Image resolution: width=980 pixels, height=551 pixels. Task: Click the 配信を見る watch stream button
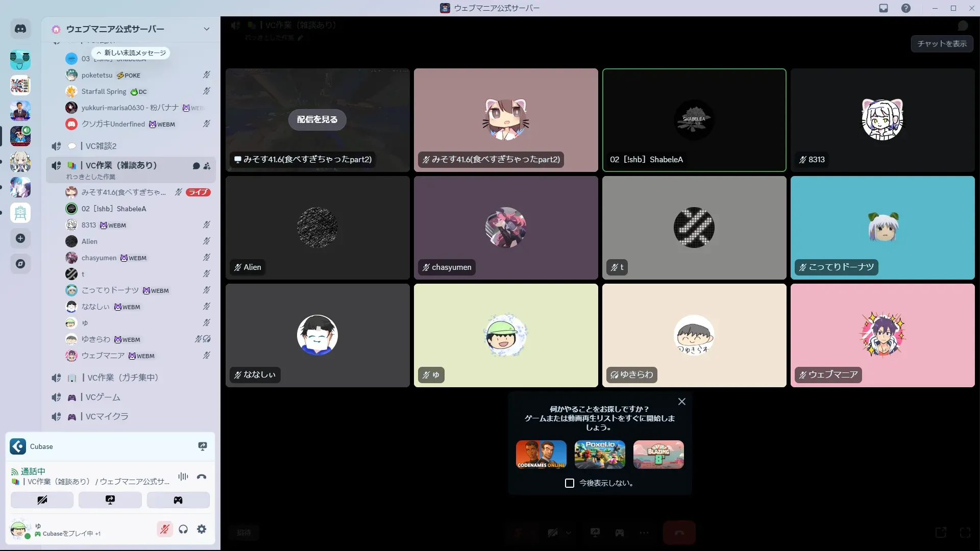click(x=317, y=119)
